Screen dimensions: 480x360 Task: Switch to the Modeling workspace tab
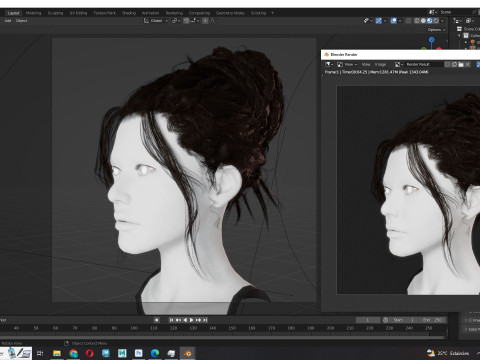[x=33, y=13]
